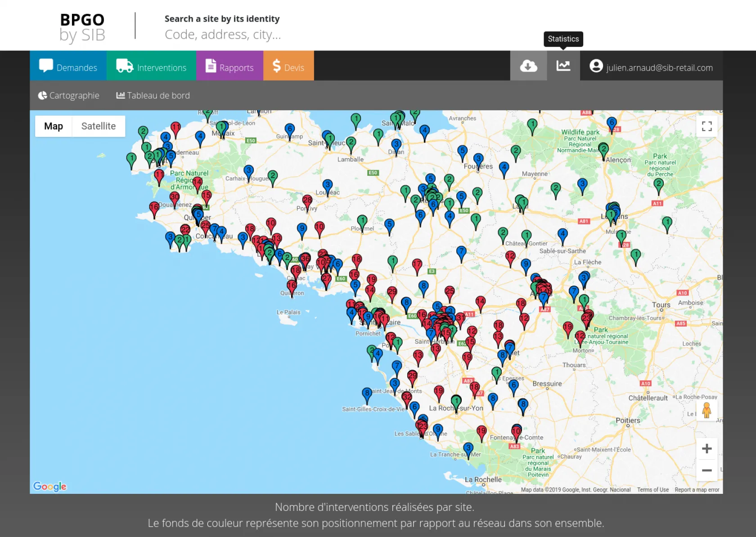Open the Interventions tab
The image size is (756, 537).
pos(151,66)
